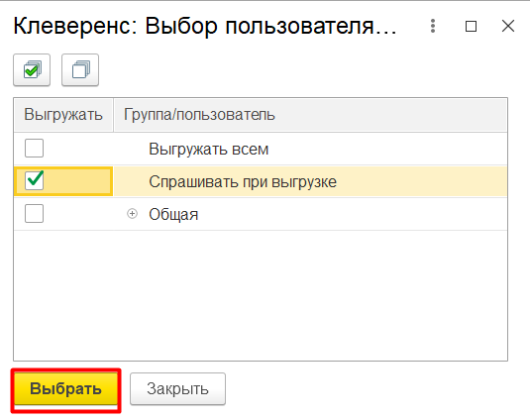This screenshot has width=530, height=420.
Task: Click the dialog title Клеверенс: Выбор пользователя
Action: pyautogui.click(x=205, y=26)
